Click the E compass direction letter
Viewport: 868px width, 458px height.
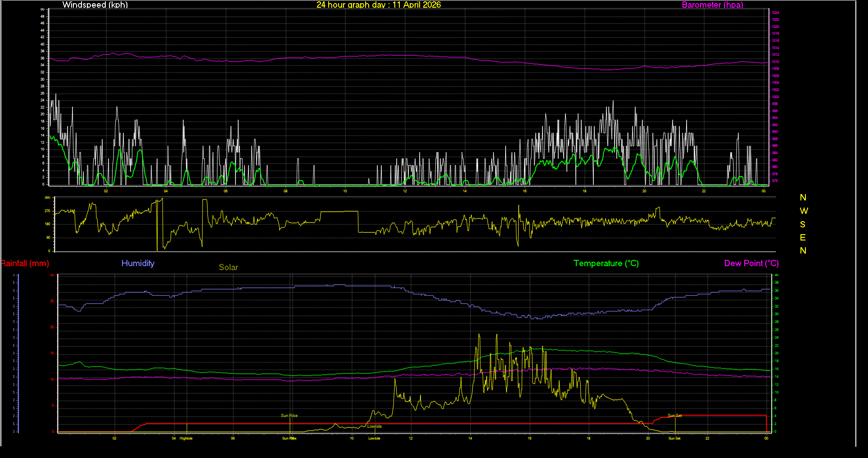[x=803, y=238]
